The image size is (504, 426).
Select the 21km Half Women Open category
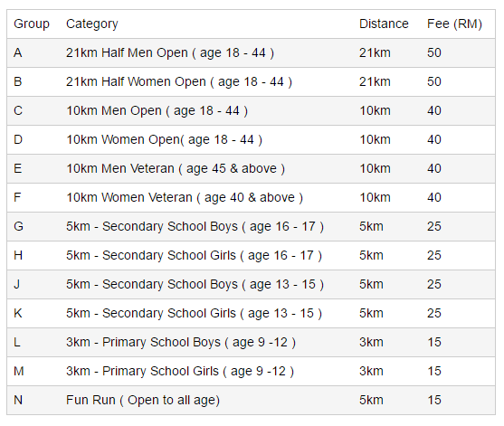click(179, 82)
